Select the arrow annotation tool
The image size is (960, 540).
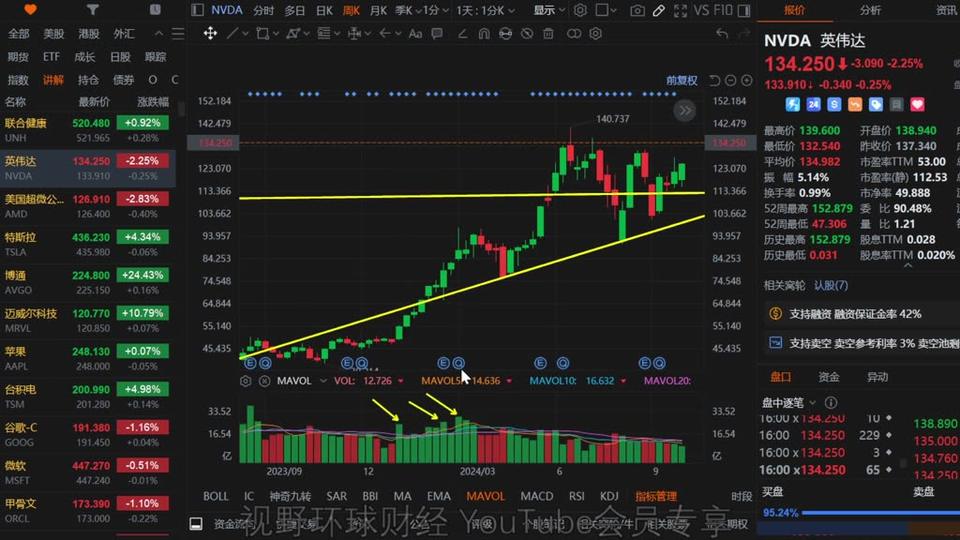(385, 34)
